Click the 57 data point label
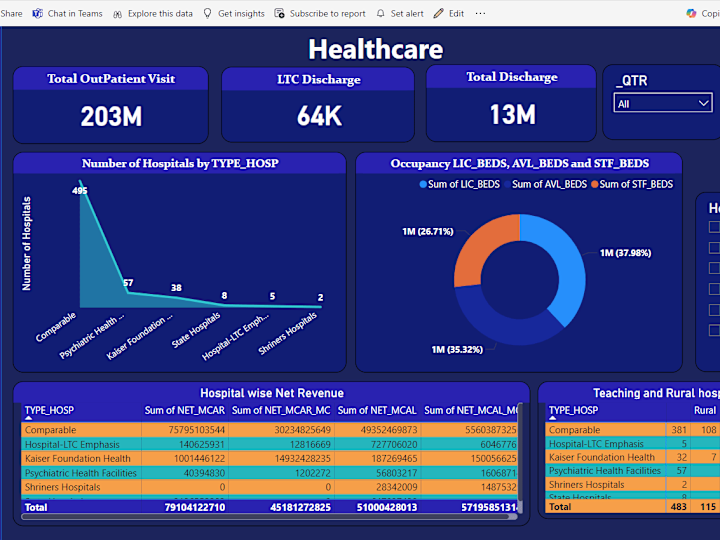 pyautogui.click(x=128, y=283)
